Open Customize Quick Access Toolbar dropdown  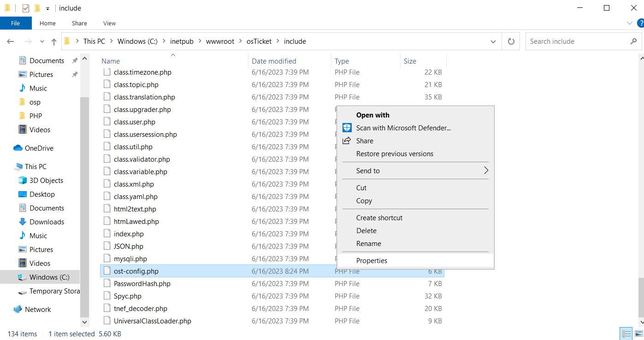pos(47,9)
